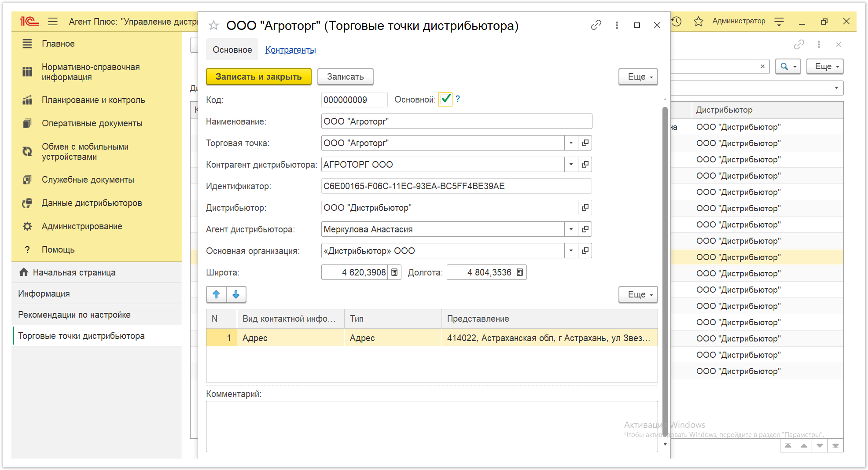Open calculator for Широта field
This screenshot has height=470, width=868.
[x=395, y=272]
